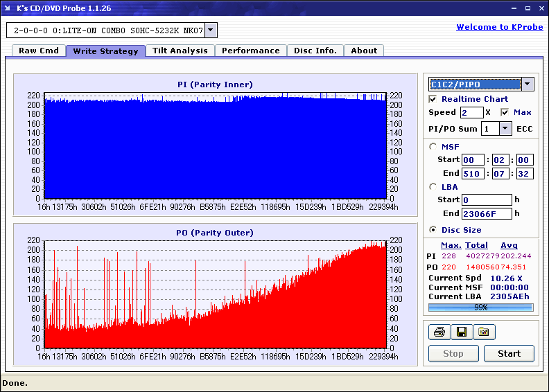Viewport: 549px width, 392px height.
Task: Expand the C1C2/PIPO test type dropdown
Action: coord(527,84)
